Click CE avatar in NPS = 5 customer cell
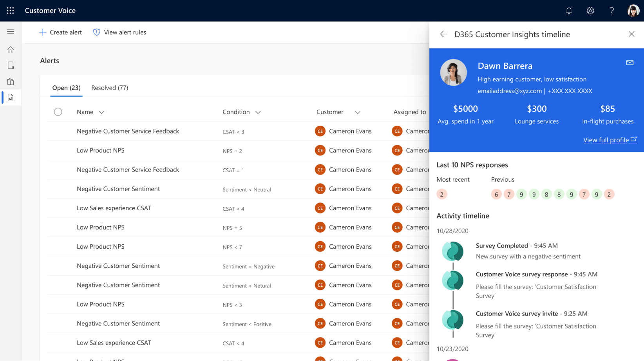 click(x=320, y=227)
